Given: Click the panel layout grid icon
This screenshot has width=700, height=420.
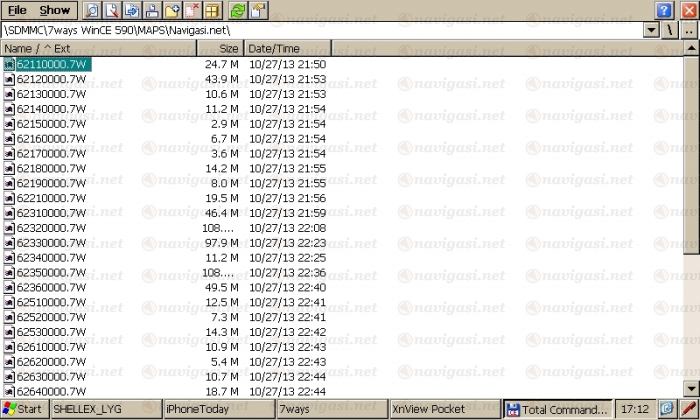Looking at the screenshot, I should (212, 10).
